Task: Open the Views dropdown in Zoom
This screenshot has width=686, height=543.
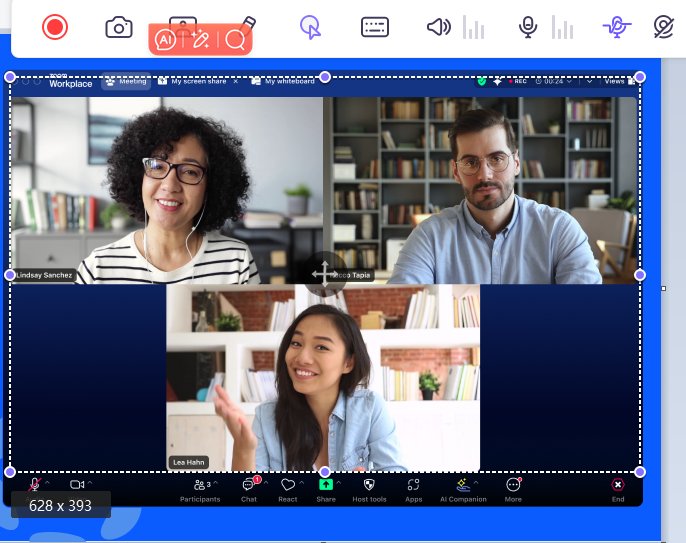Action: (x=613, y=81)
